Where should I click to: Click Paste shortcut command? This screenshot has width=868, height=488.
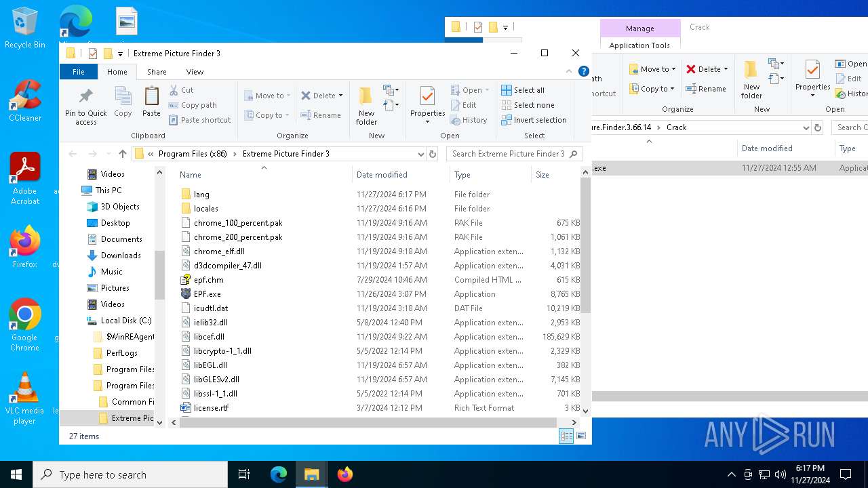(199, 120)
